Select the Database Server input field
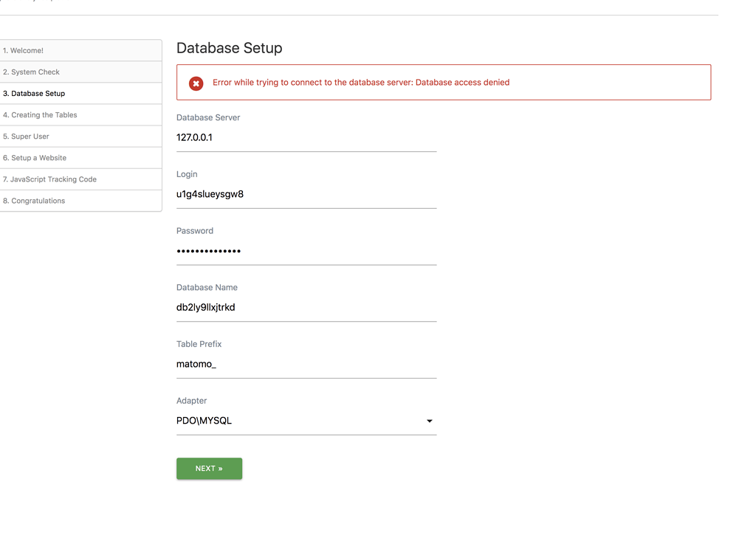Viewport: 756px width, 555px height. 306,137
